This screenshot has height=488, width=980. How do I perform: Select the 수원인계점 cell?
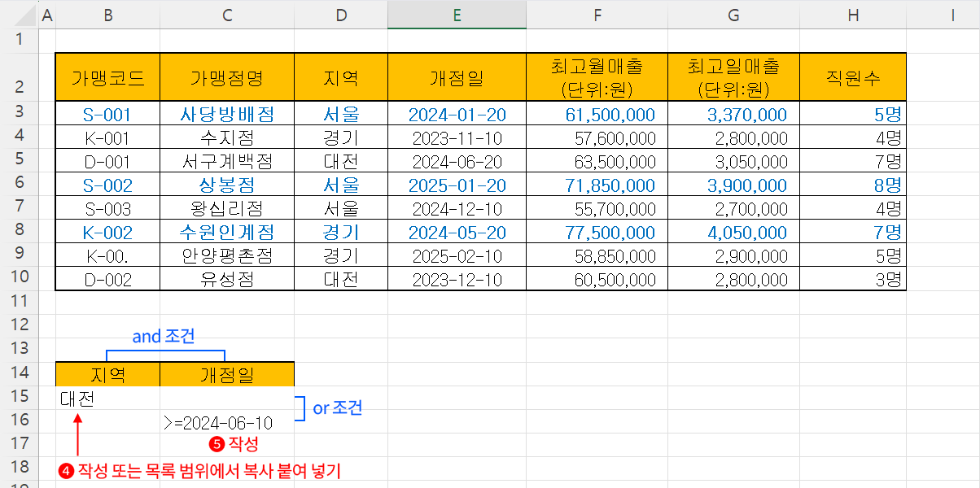point(227,231)
